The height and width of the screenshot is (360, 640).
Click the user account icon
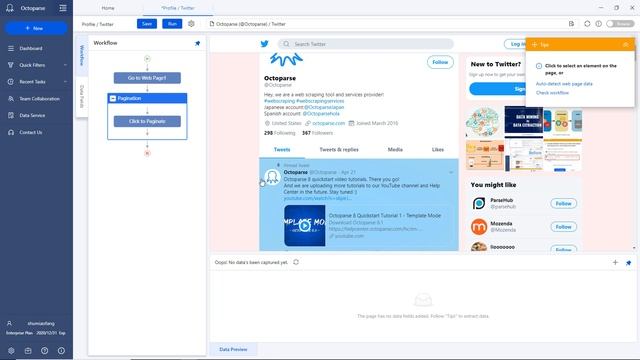[x=9, y=323]
